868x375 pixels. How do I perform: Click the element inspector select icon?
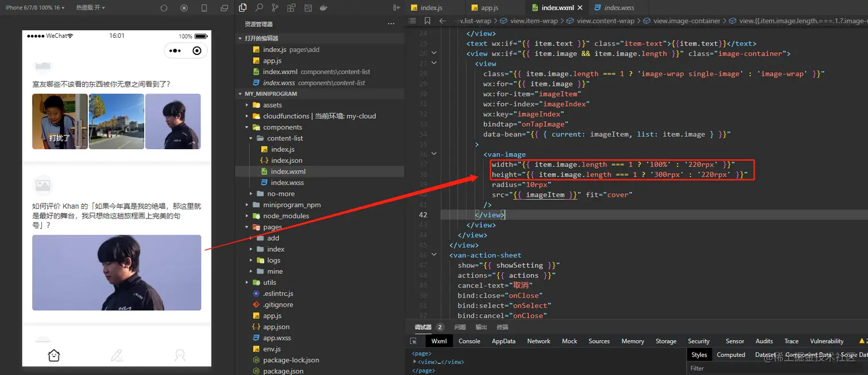(x=413, y=341)
